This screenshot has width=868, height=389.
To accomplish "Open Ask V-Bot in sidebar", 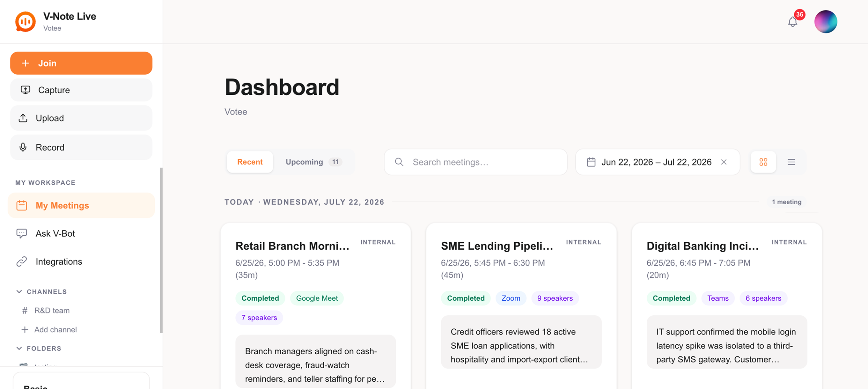I will [81, 233].
